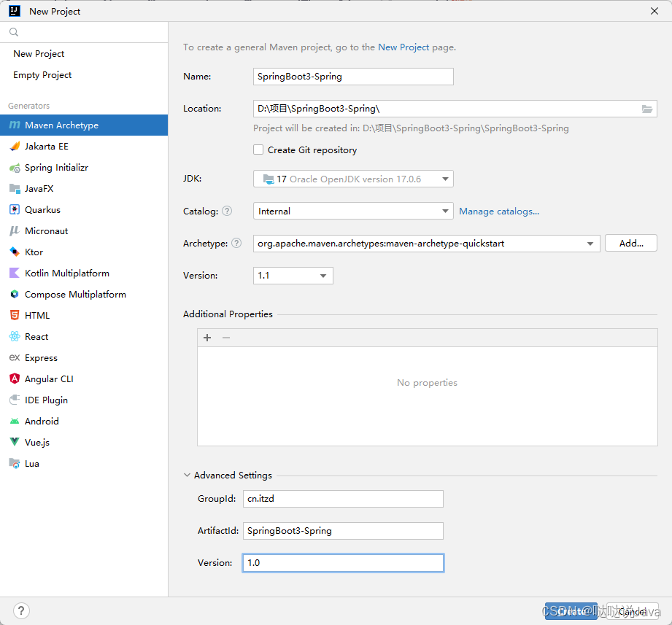Click the Android robot icon
The height and width of the screenshot is (625, 672).
15,421
